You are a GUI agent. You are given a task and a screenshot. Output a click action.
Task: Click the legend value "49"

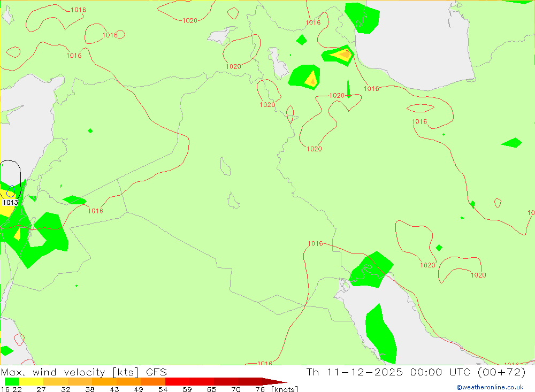point(139,389)
